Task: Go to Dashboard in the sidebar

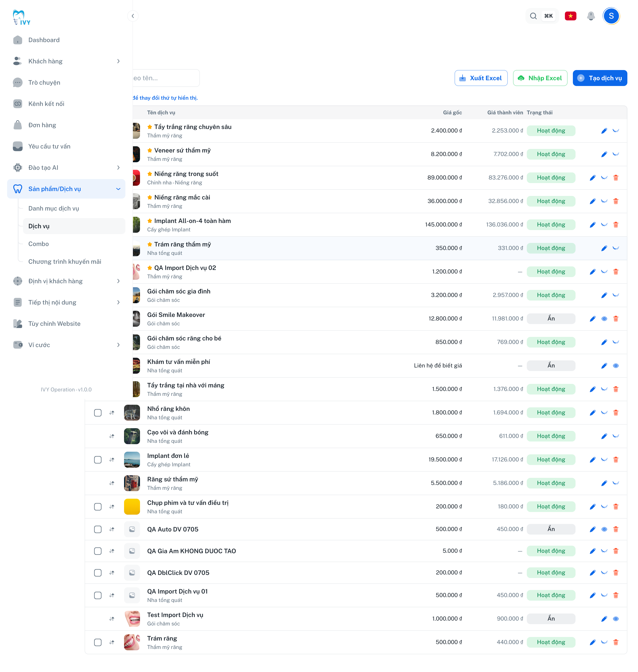Action: (x=66, y=40)
